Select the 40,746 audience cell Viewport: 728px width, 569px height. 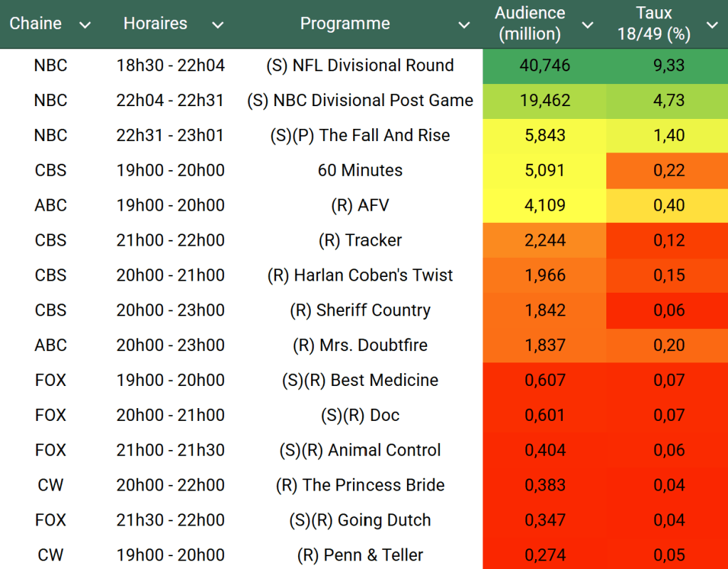(x=545, y=66)
